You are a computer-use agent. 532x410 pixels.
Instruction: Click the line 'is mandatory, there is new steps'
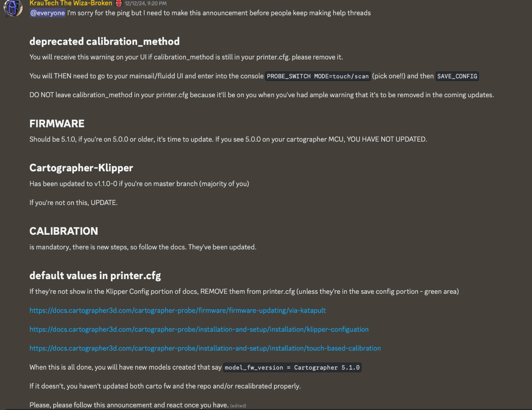(x=143, y=247)
